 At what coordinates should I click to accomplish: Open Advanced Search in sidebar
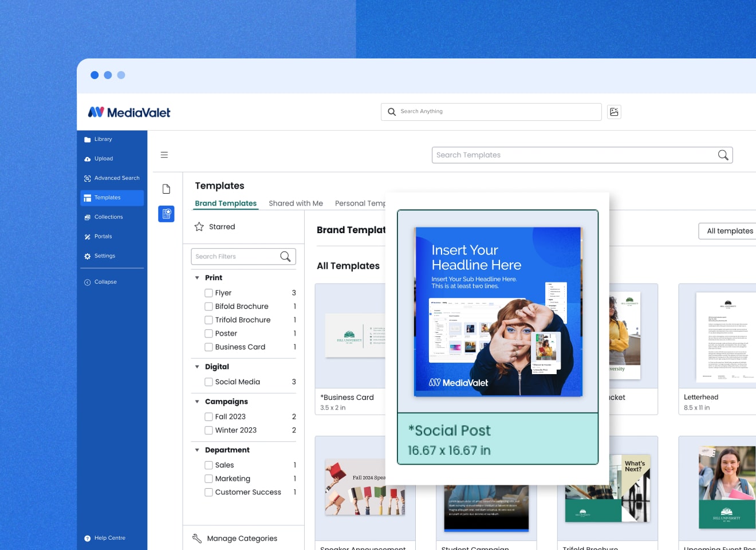coord(112,178)
